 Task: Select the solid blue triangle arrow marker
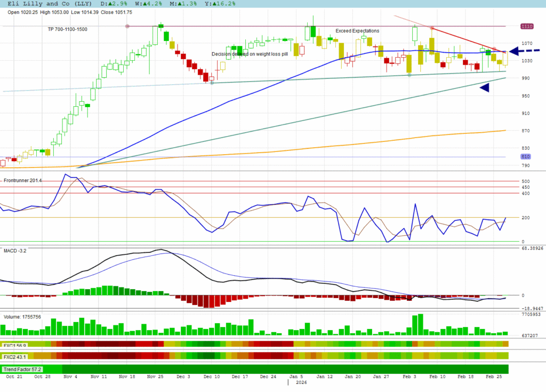[485, 88]
